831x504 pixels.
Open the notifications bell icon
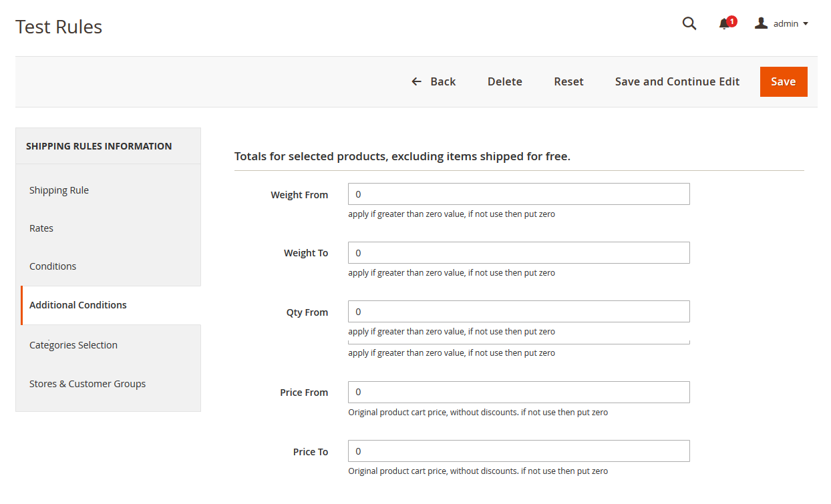[x=724, y=24]
